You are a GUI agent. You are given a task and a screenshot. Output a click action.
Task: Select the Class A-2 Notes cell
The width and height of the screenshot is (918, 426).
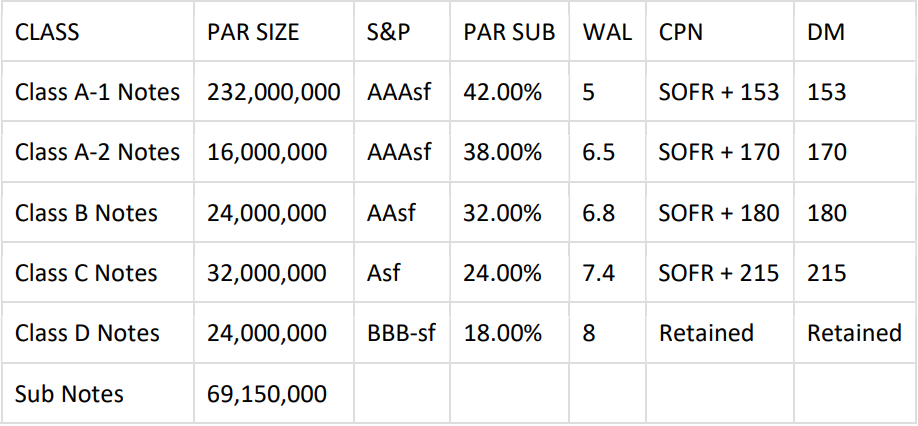(x=98, y=153)
